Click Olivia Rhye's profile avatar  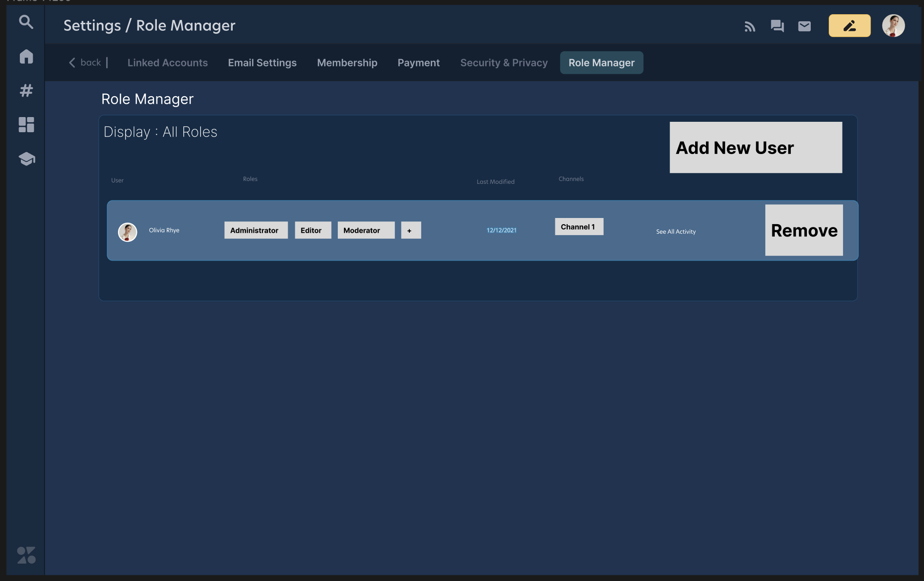pyautogui.click(x=127, y=232)
